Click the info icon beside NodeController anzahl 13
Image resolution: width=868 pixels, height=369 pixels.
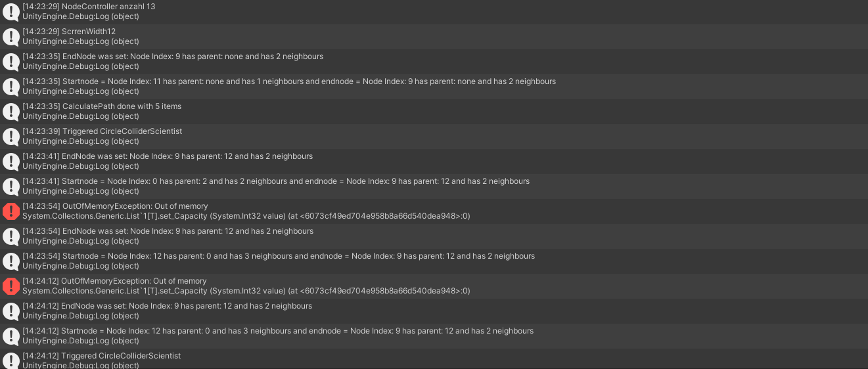tap(11, 12)
